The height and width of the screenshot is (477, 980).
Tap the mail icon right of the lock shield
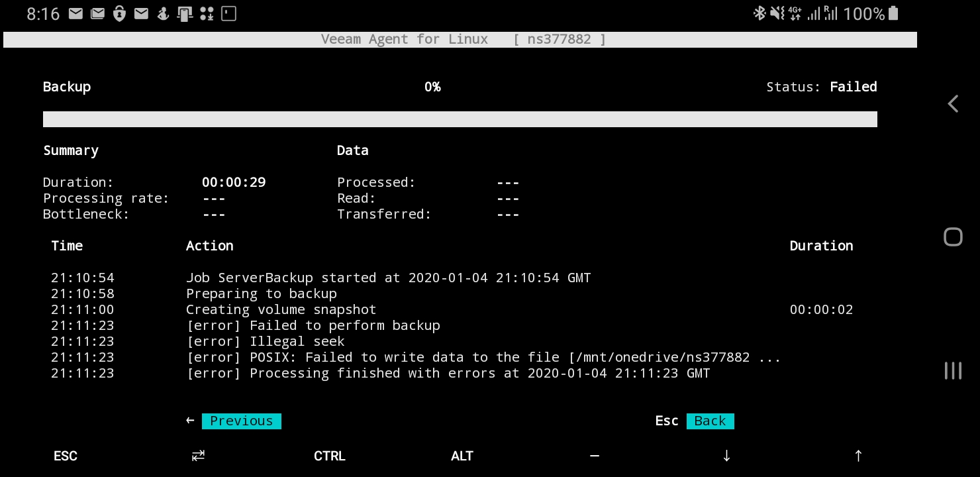pyautogui.click(x=141, y=13)
